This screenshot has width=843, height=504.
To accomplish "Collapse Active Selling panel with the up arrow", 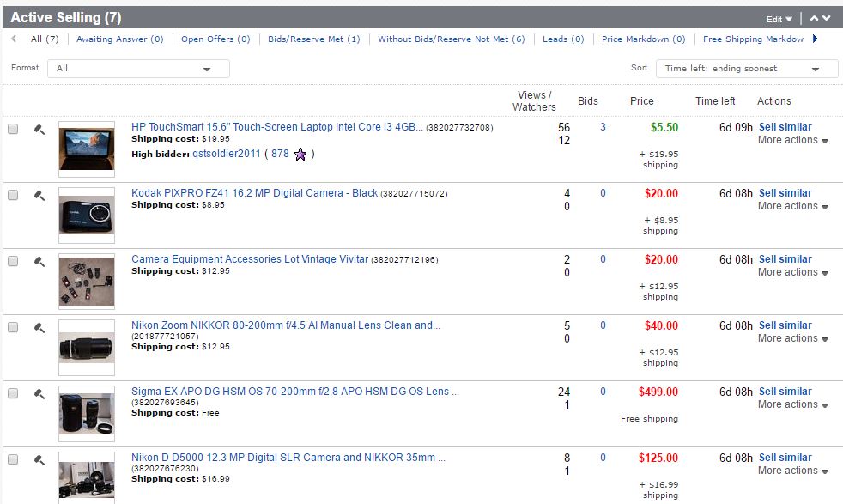I will point(814,18).
